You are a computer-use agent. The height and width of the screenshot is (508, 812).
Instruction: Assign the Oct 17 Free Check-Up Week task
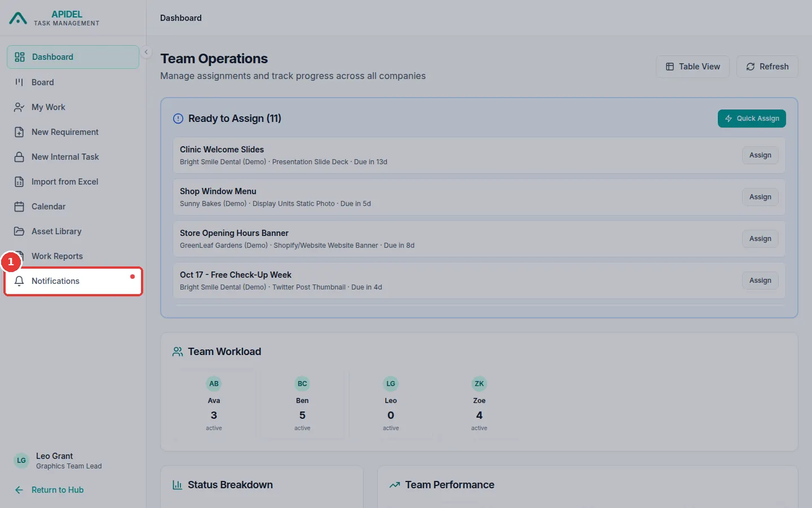760,281
